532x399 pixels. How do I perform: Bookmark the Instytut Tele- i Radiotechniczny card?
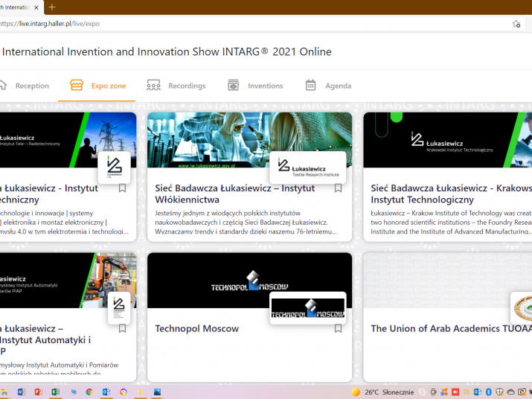pyautogui.click(x=122, y=188)
